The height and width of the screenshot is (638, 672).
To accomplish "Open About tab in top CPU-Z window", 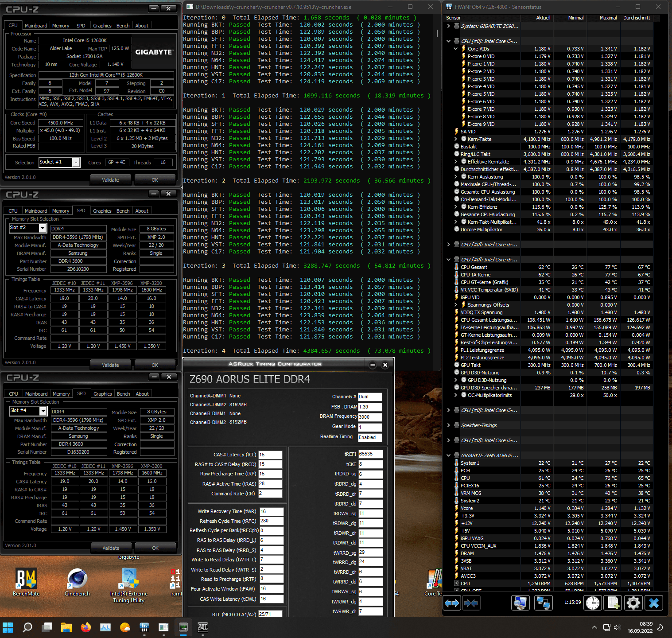I will pyautogui.click(x=142, y=26).
